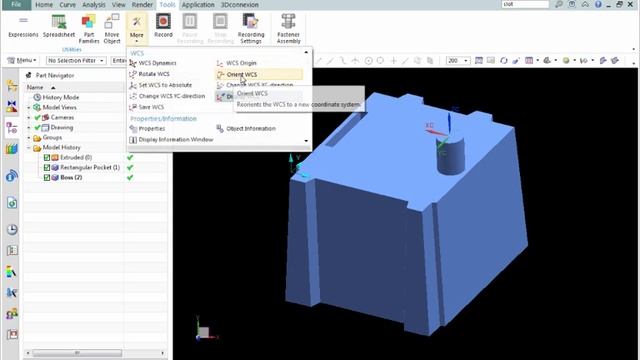640x360 pixels.
Task: Start macro with Record button
Action: [163, 26]
